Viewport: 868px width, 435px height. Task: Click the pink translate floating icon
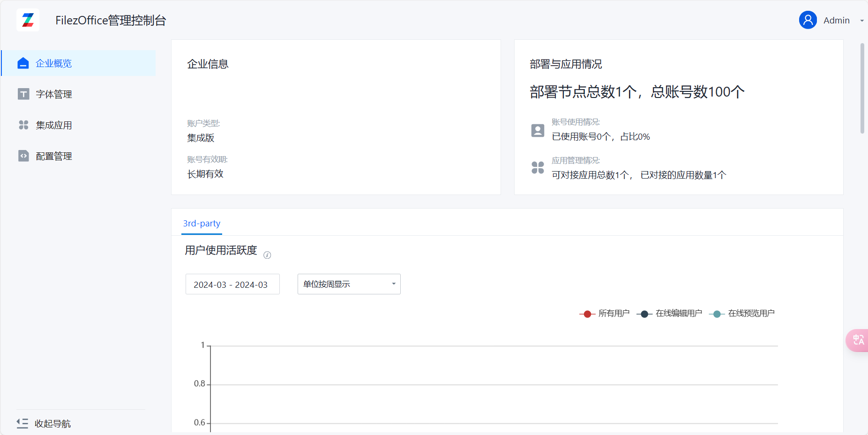click(858, 340)
